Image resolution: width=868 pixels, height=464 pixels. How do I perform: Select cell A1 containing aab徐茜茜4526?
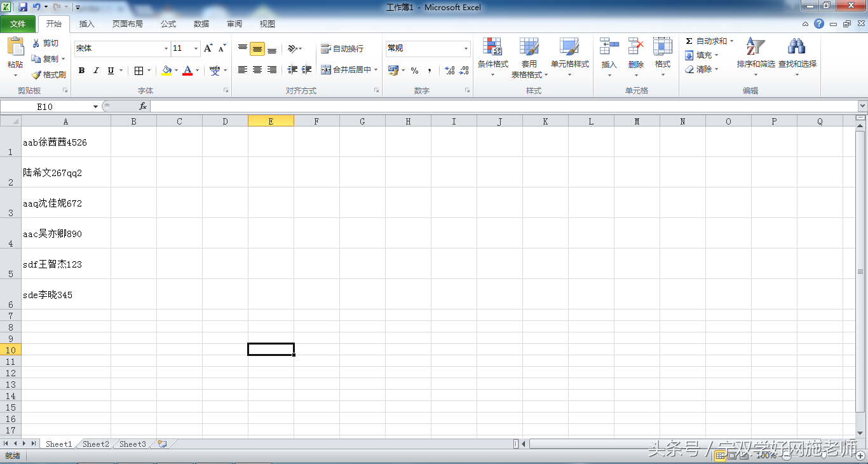pos(66,142)
